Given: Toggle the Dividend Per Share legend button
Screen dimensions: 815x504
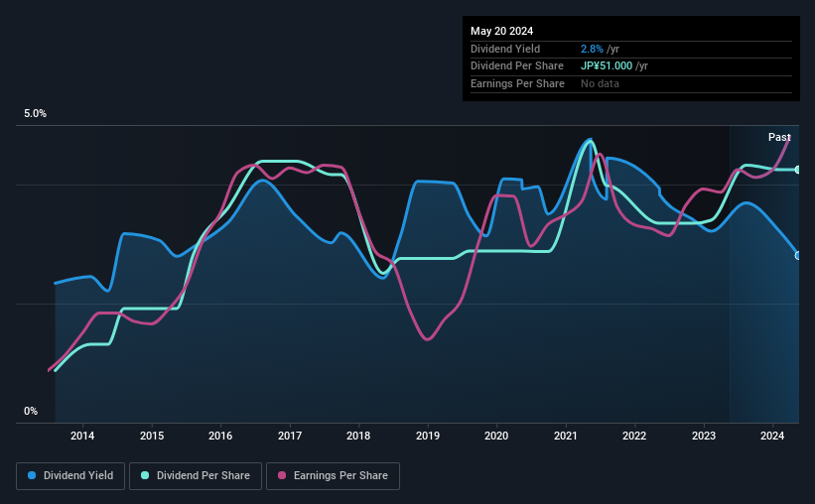Looking at the screenshot, I should 196,476.
